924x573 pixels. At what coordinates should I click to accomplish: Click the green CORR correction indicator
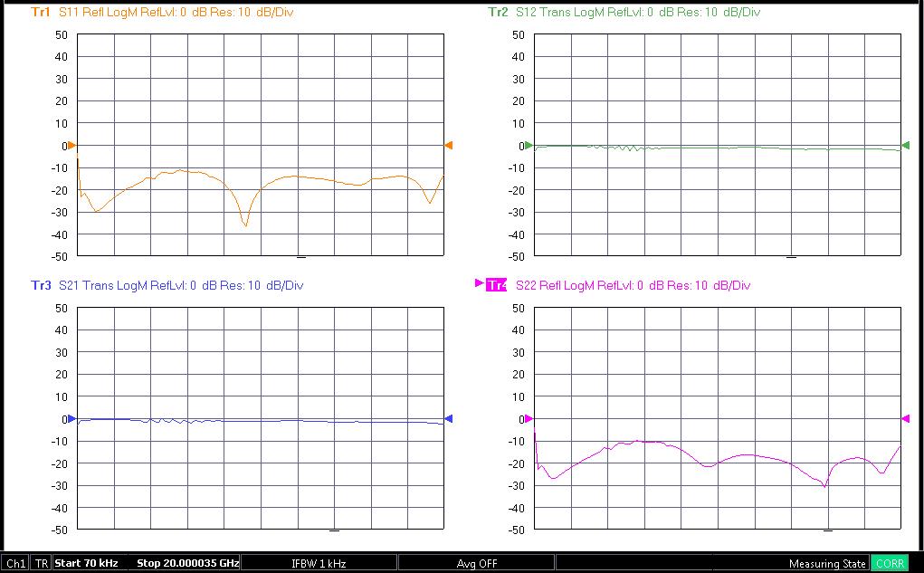click(890, 564)
